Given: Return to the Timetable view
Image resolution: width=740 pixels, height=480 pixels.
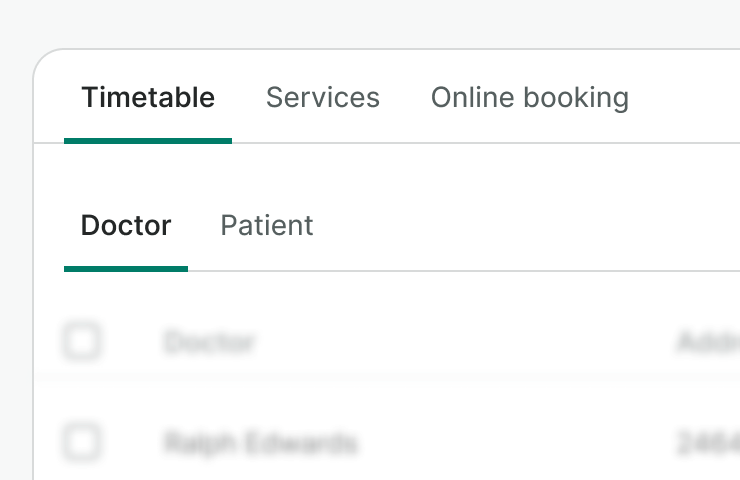Looking at the screenshot, I should [x=148, y=98].
